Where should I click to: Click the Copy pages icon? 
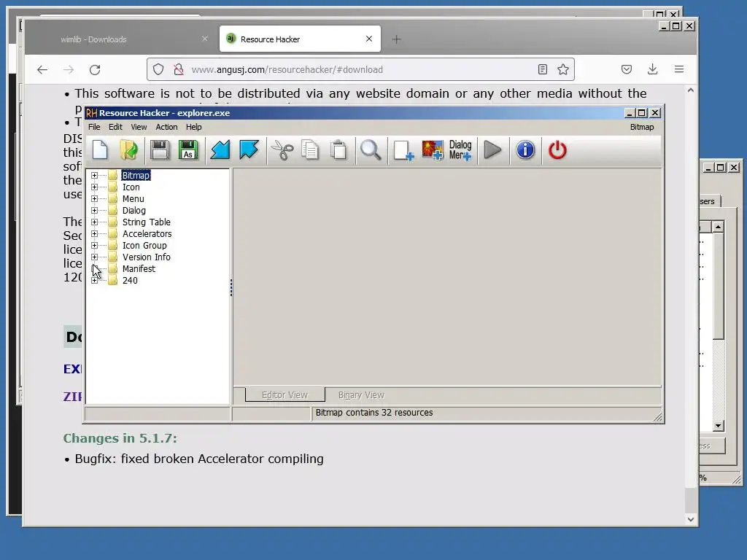(x=310, y=150)
